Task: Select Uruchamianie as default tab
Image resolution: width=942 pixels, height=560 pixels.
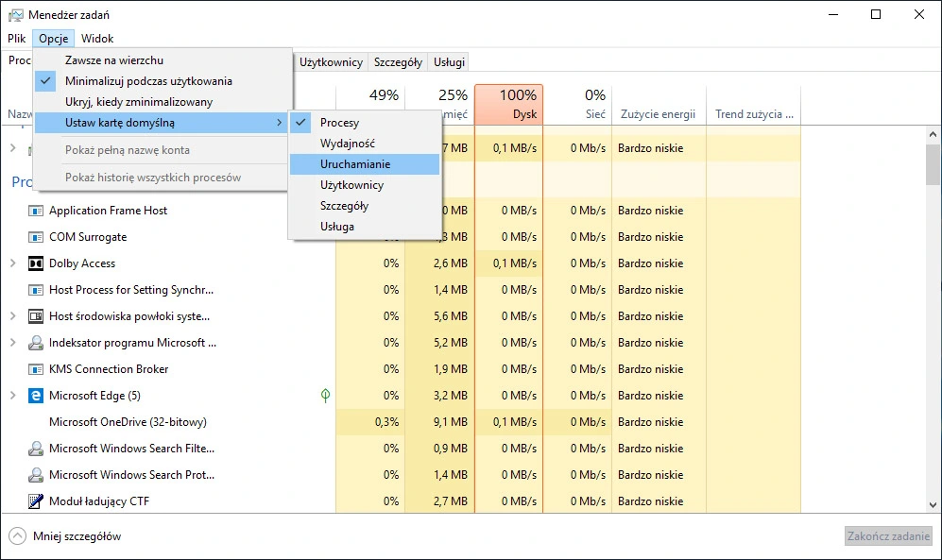Action: pyautogui.click(x=355, y=164)
